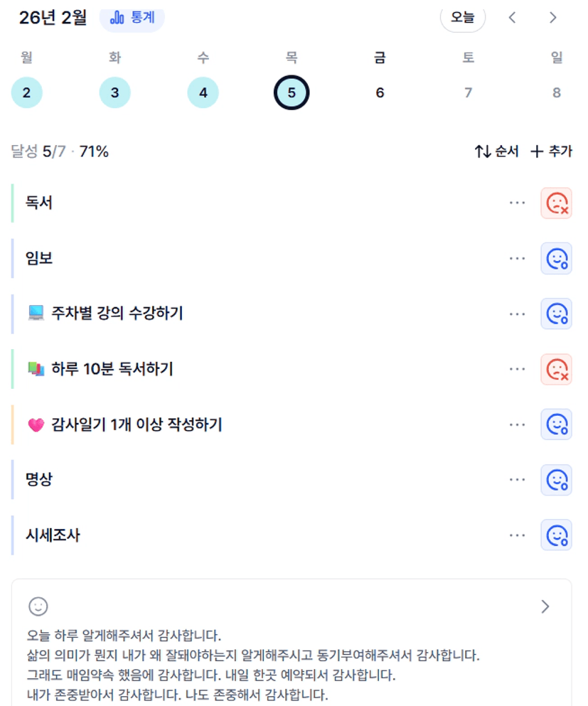The width and height of the screenshot is (588, 706).
Task: Click the 오늘 today button
Action: click(462, 18)
